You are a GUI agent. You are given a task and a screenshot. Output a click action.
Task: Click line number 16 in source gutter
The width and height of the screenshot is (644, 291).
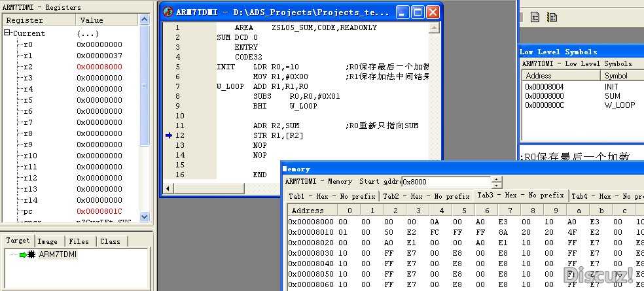pos(180,175)
